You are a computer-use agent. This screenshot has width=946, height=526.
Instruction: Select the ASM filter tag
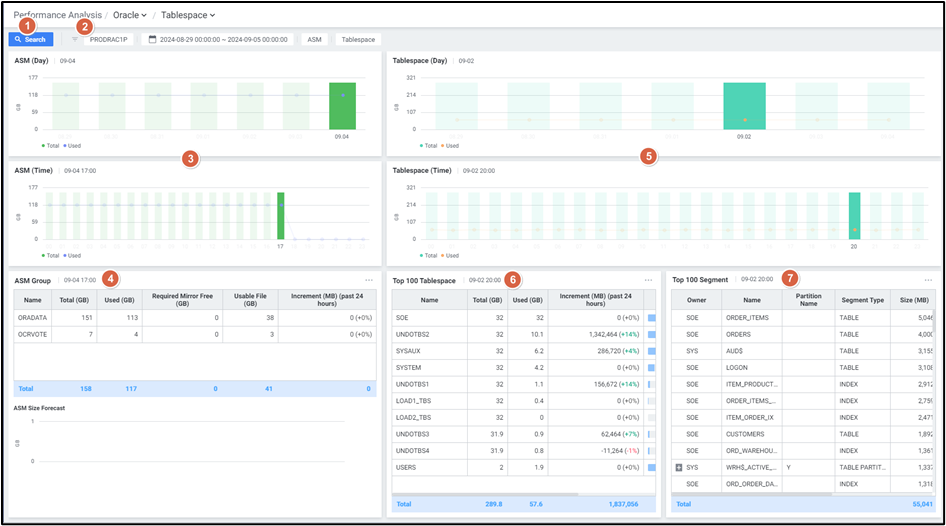314,40
